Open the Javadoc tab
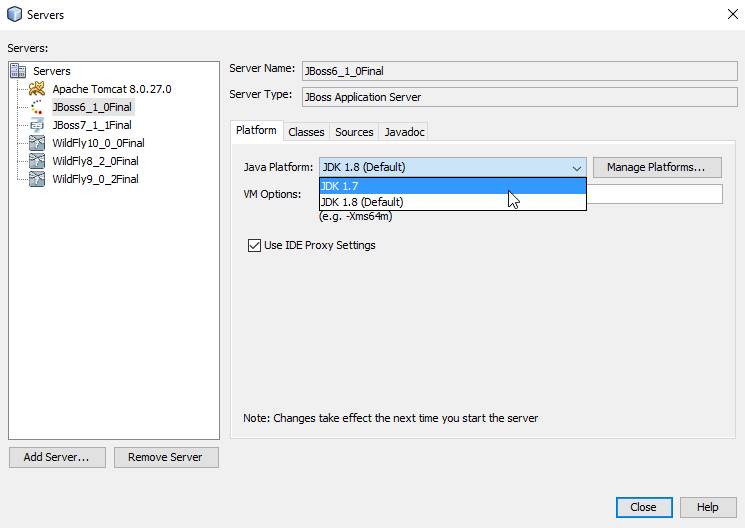 point(404,132)
